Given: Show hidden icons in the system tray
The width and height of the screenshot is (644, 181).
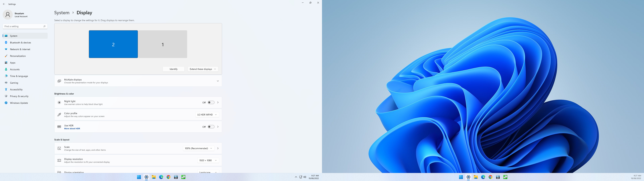Looking at the screenshot, I should click(x=296, y=177).
